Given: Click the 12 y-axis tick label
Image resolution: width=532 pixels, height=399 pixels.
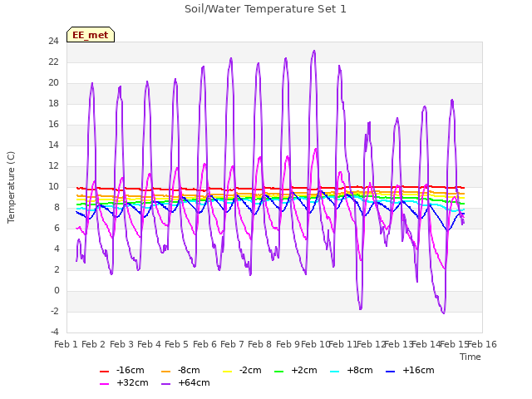Looking at the screenshot, I should coord(53,166).
